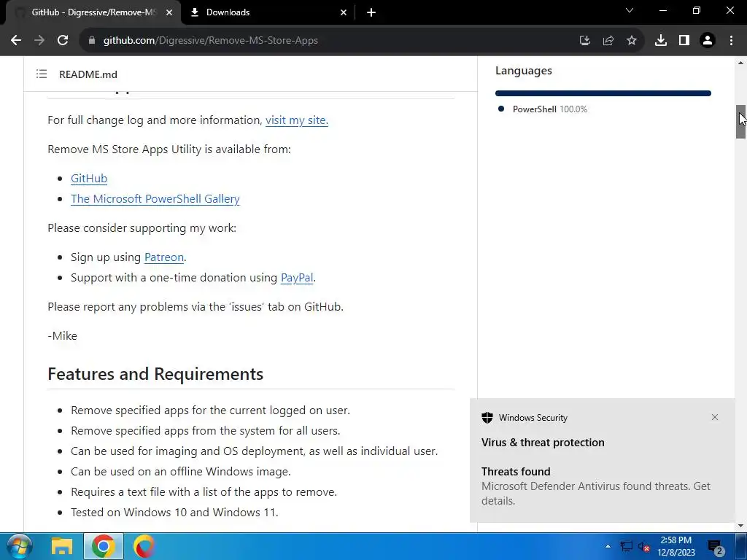This screenshot has width=747, height=560.
Task: Click the PowerShell 100.0% language entry
Action: pyautogui.click(x=550, y=109)
